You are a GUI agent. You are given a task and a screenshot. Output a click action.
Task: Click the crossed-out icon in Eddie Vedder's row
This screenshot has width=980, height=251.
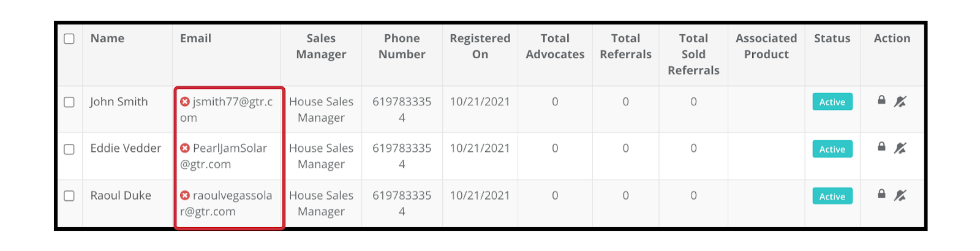(x=900, y=148)
